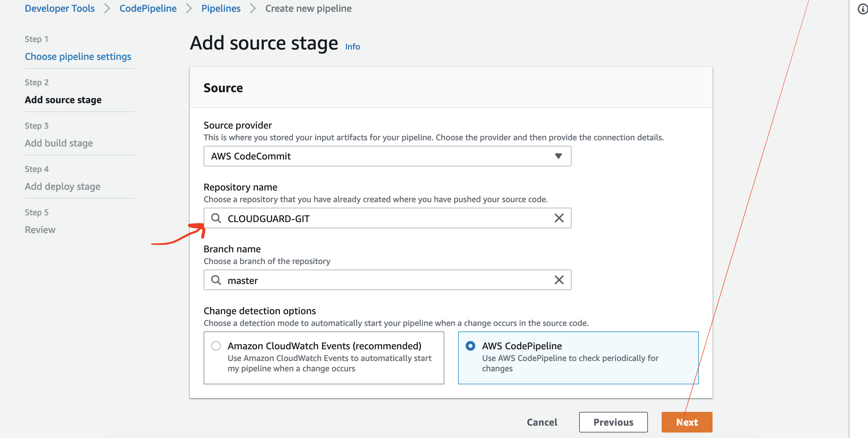Open the info panel icon at right edge
868x438 pixels.
click(862, 9)
